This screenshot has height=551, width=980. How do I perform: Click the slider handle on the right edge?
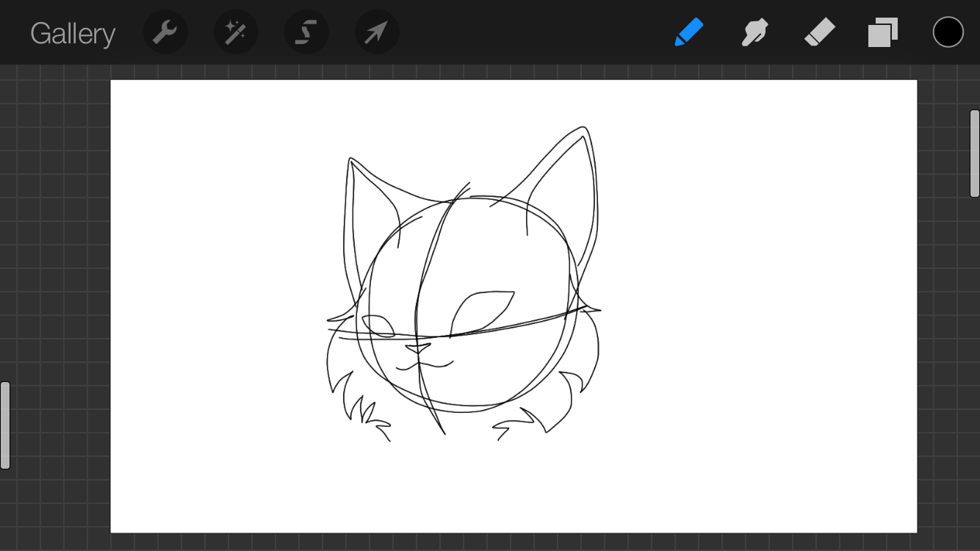click(974, 153)
